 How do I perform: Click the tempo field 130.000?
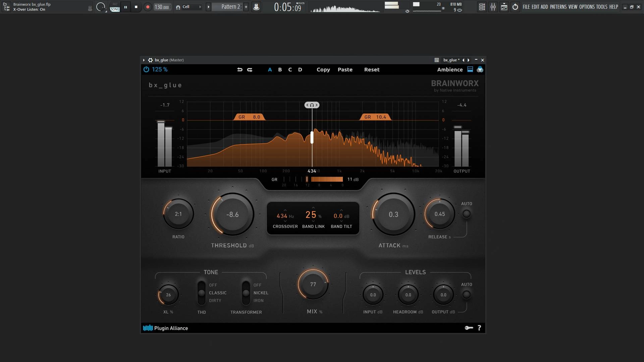[x=162, y=7]
